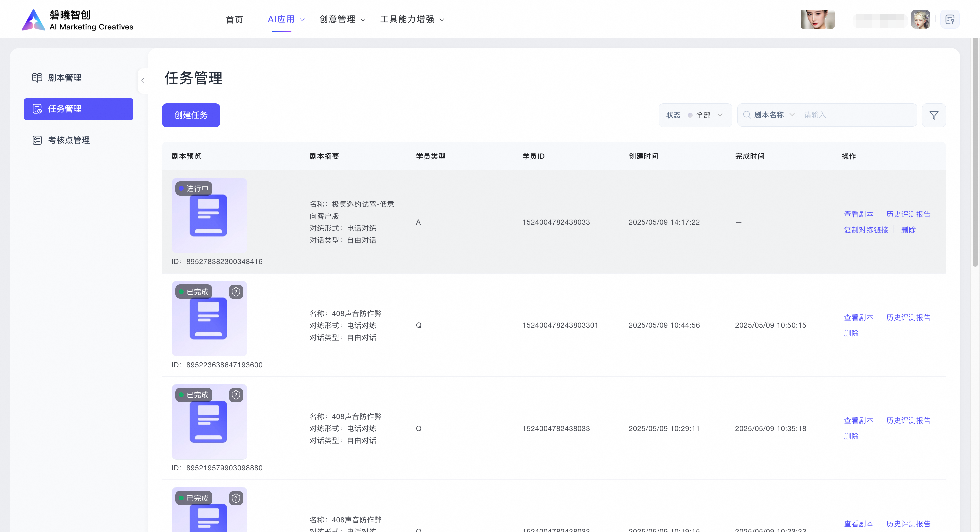Click 完成时间 2025/05/09 10:50:15 cell
This screenshot has width=980, height=532.
[x=770, y=325]
